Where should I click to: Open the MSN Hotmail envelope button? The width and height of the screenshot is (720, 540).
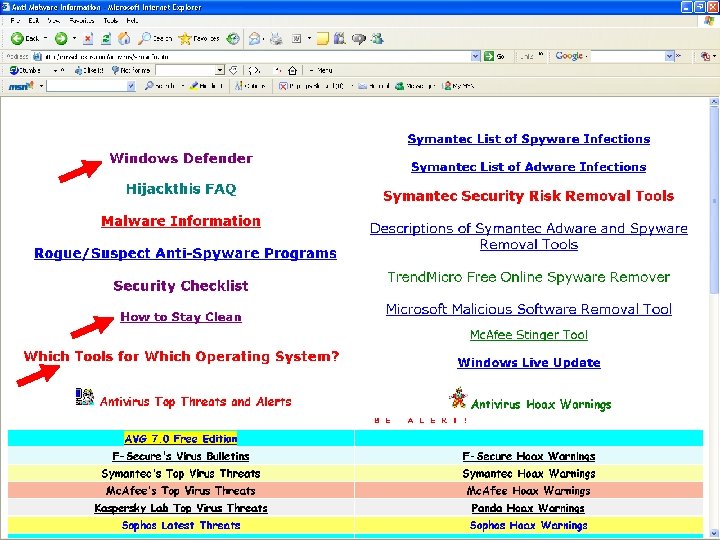374,86
